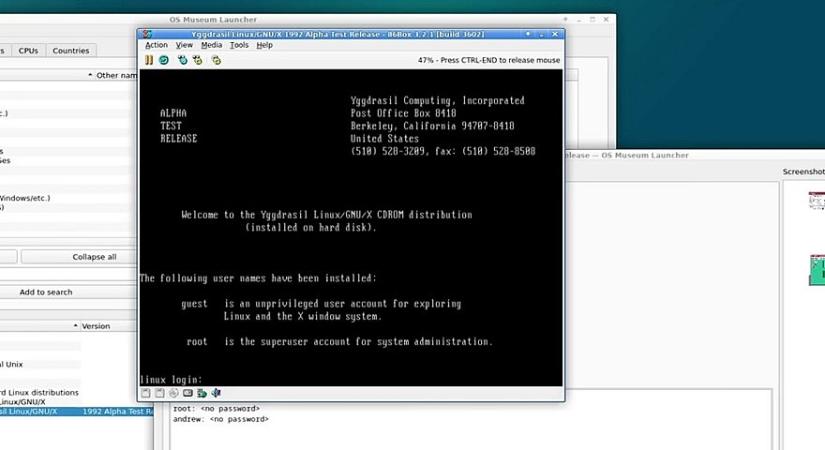
Task: Click Screenshots panel label
Action: (803, 172)
